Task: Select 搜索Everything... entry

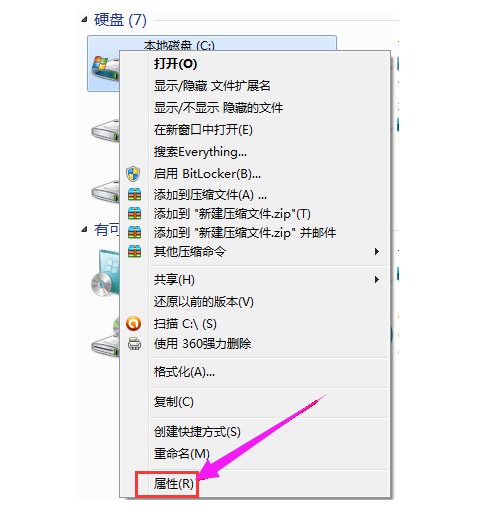Action: [x=200, y=152]
